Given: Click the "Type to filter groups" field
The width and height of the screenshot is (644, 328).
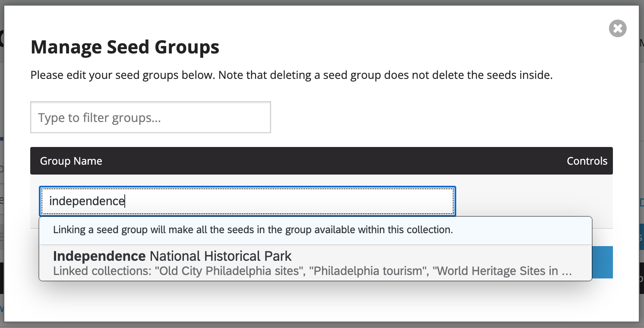Looking at the screenshot, I should [x=150, y=117].
